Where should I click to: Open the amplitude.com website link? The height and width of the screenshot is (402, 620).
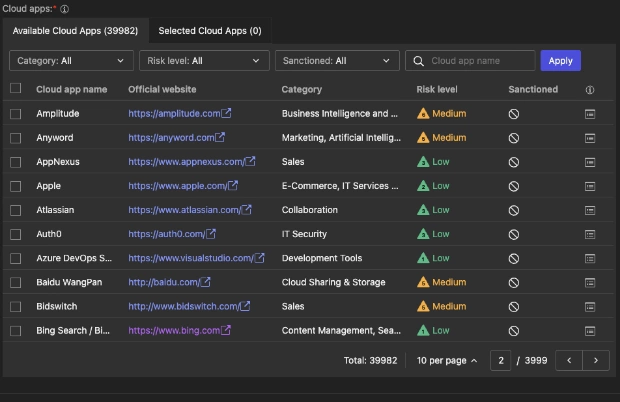tap(180, 113)
